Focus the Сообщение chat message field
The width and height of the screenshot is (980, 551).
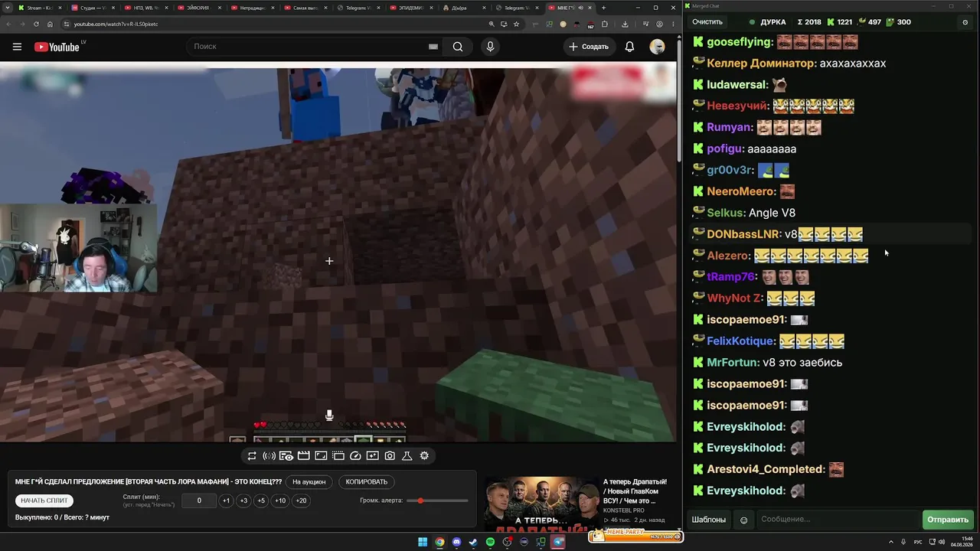(x=838, y=520)
